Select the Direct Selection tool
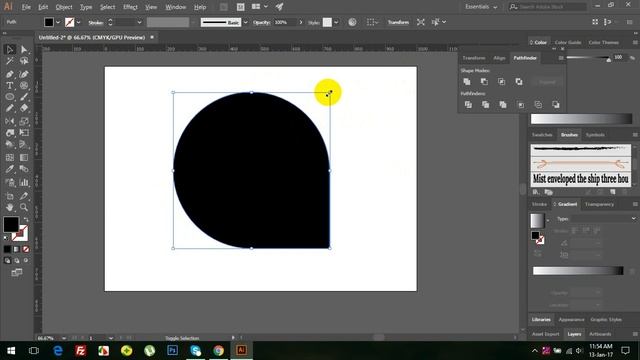The image size is (640, 360). (x=24, y=50)
